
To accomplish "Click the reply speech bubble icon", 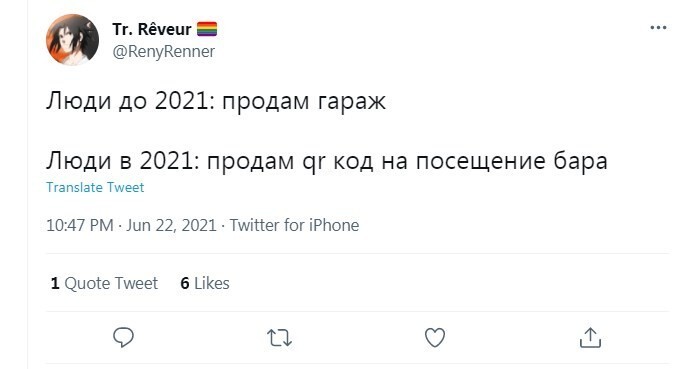I will [123, 338].
